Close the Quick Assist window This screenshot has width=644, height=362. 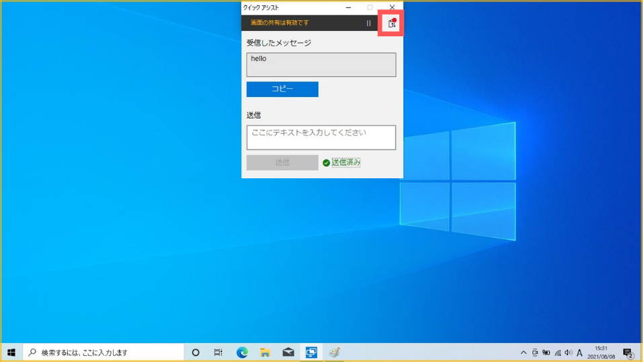click(x=392, y=7)
